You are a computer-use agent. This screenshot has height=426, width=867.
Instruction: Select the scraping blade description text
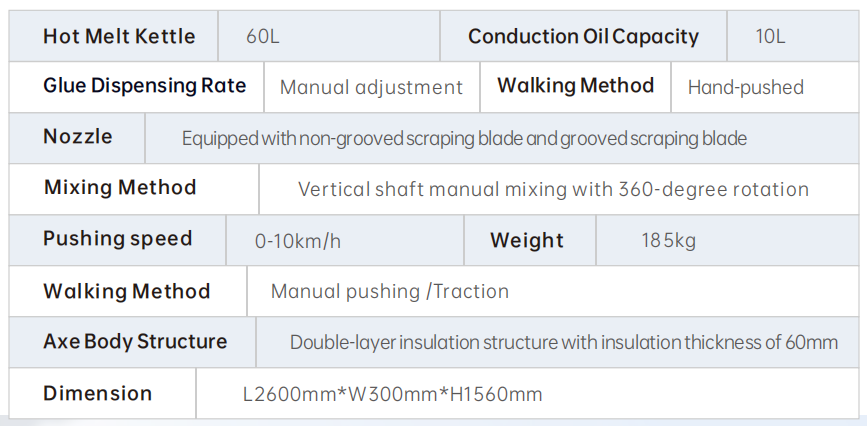[x=464, y=138]
